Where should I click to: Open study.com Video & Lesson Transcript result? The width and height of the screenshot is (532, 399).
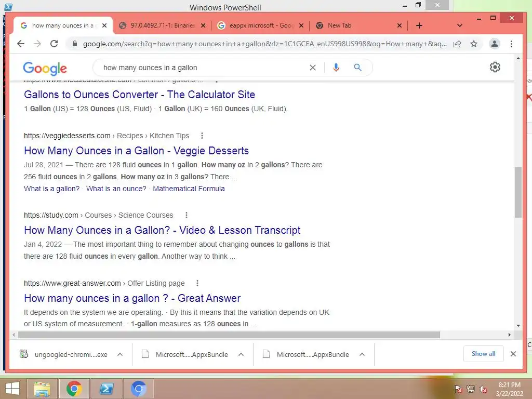pyautogui.click(x=162, y=230)
